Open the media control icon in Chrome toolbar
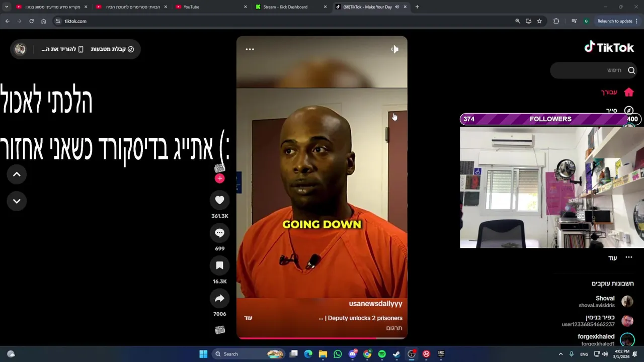This screenshot has width=644, height=362. click(x=574, y=21)
